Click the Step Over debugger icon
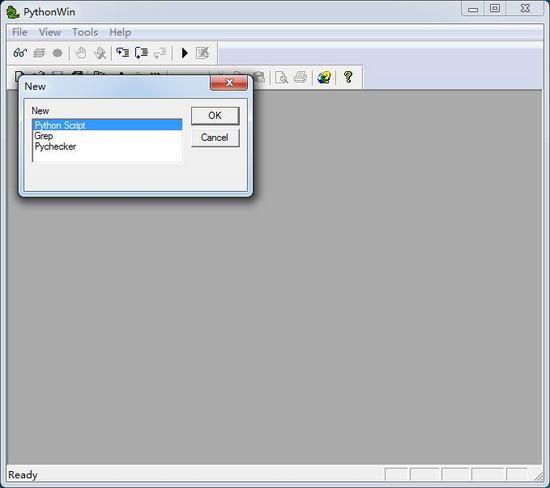 [141, 53]
